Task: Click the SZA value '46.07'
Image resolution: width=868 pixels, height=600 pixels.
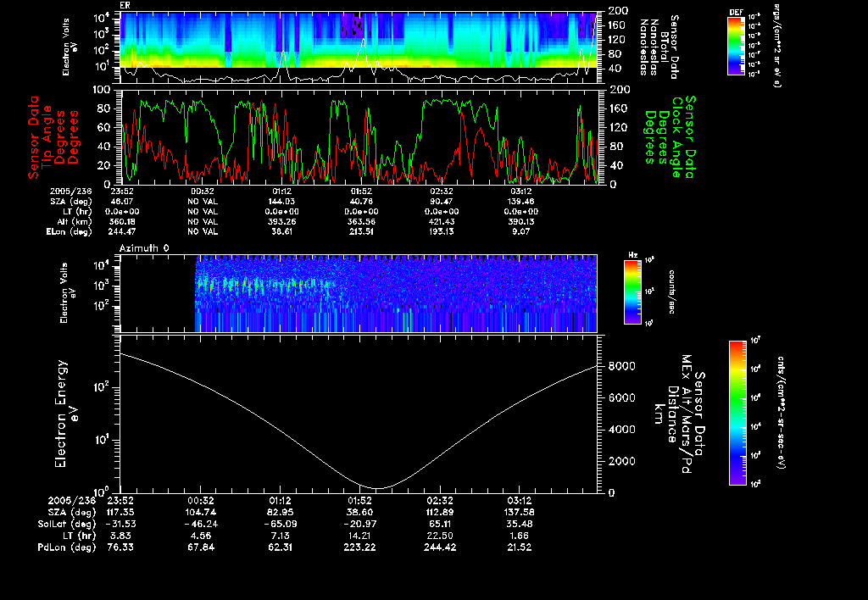Action: 122,202
